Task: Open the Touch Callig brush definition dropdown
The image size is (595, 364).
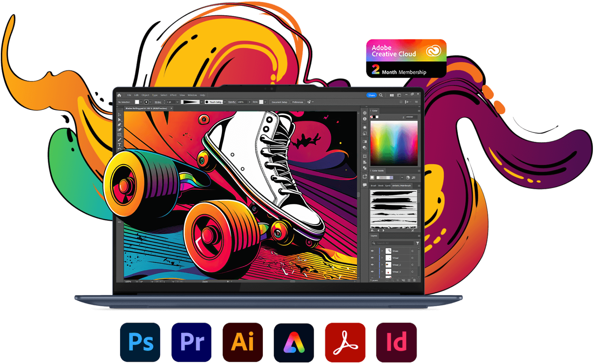Action: coord(225,102)
